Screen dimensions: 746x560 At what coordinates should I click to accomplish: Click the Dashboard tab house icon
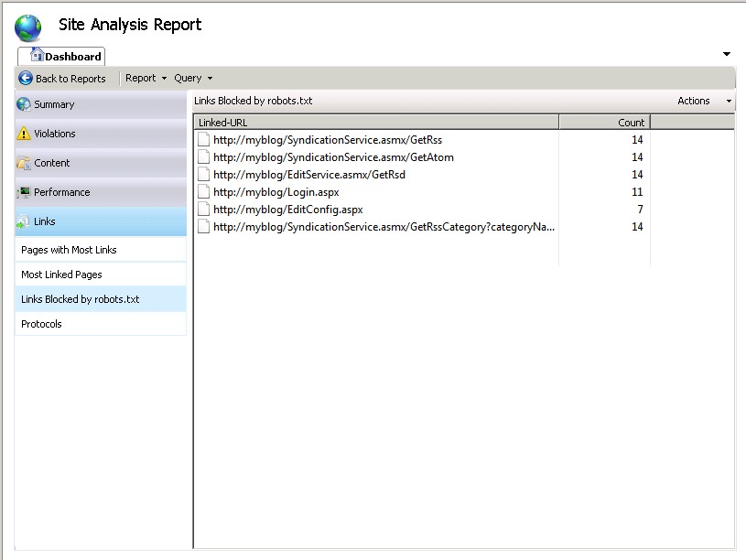37,55
